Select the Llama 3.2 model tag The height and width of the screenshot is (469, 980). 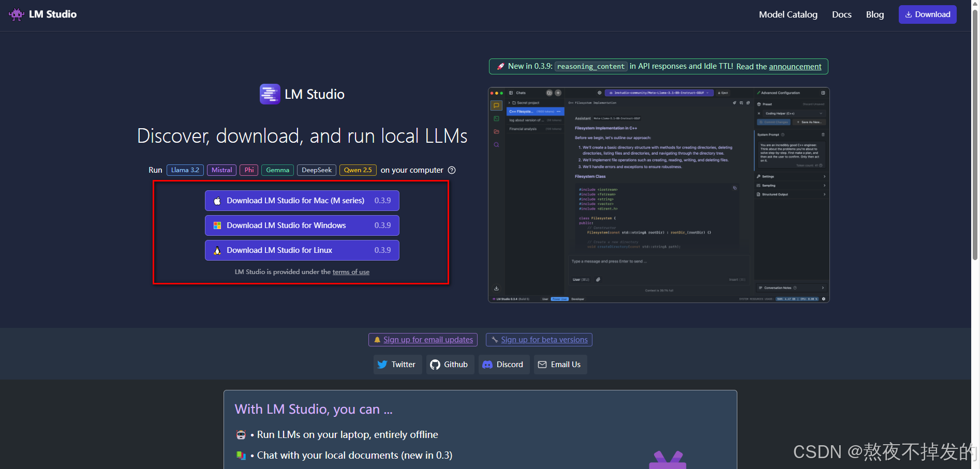click(x=185, y=170)
